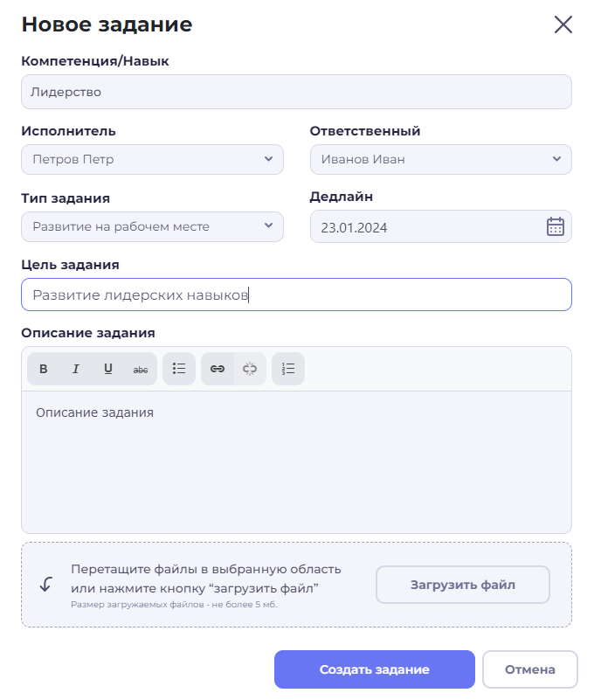Focus the Компетенция/Навык input field
This screenshot has height=700, width=594.
pyautogui.click(x=296, y=92)
